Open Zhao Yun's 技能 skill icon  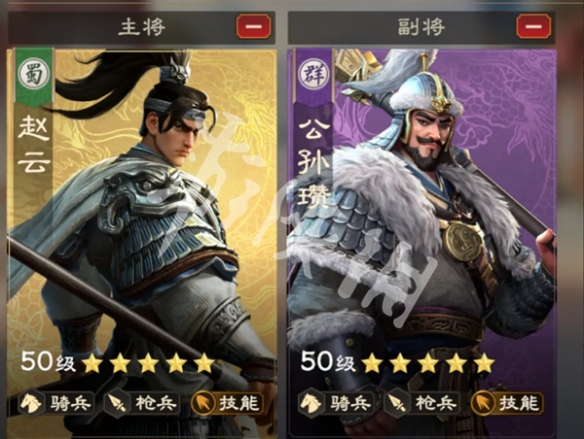203,403
